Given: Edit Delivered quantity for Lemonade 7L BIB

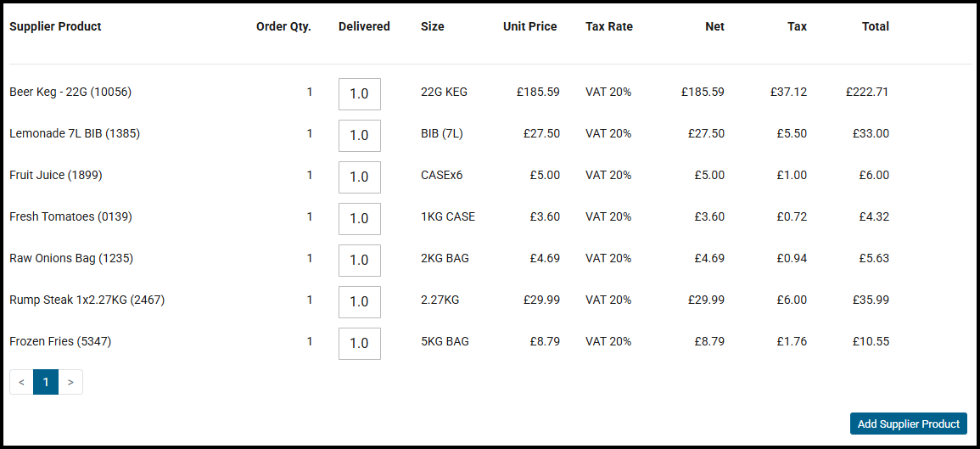Looking at the screenshot, I should click(x=360, y=136).
